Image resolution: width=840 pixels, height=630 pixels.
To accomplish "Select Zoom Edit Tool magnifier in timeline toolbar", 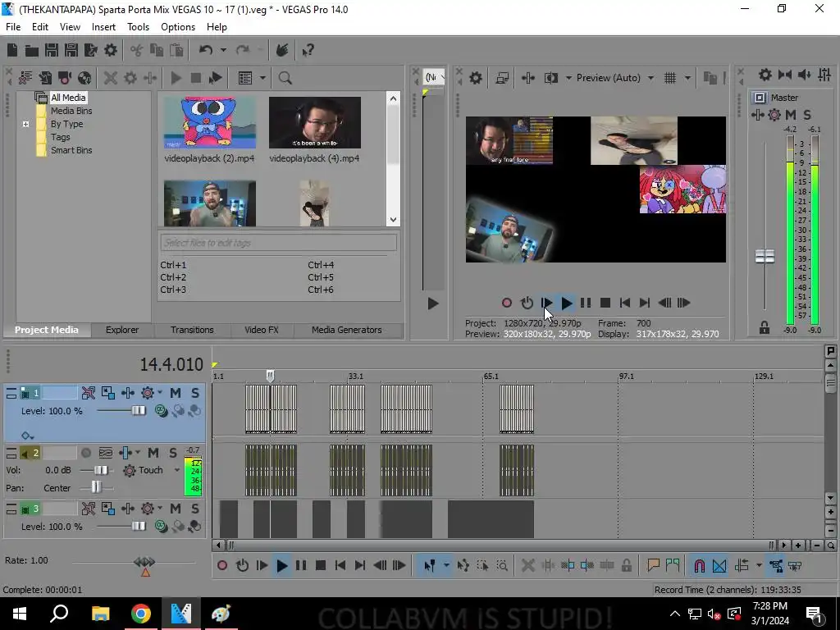I will pos(502,566).
